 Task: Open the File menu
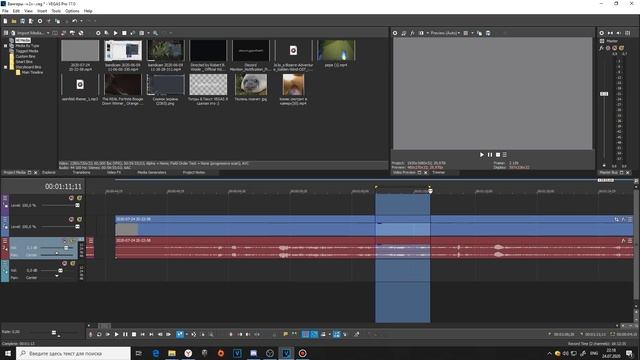[5, 11]
